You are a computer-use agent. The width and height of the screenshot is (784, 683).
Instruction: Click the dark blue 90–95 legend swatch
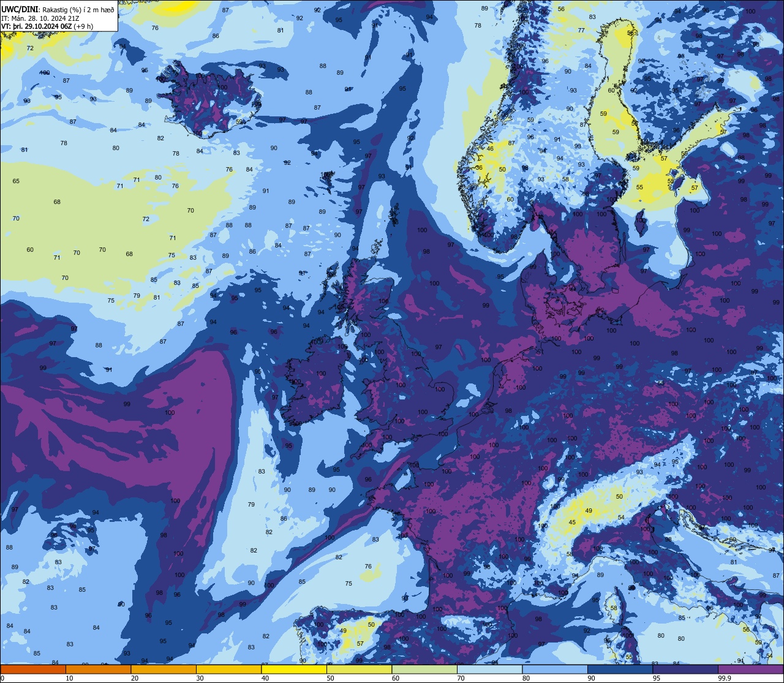620,669
